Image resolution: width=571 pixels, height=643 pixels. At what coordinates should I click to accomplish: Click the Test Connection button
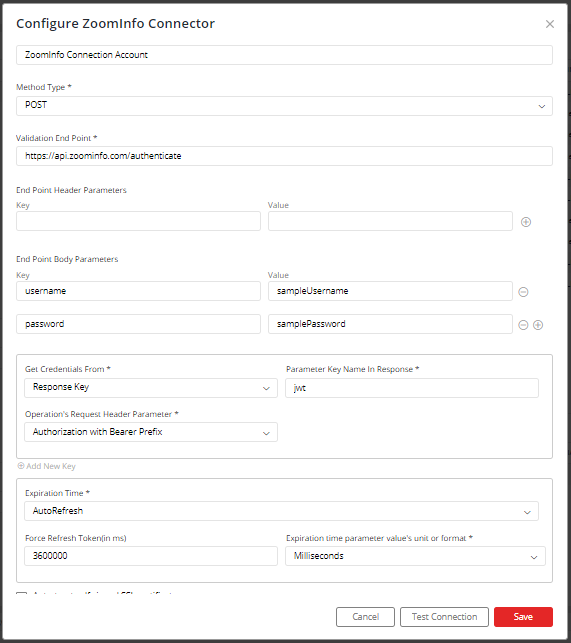[x=444, y=617]
